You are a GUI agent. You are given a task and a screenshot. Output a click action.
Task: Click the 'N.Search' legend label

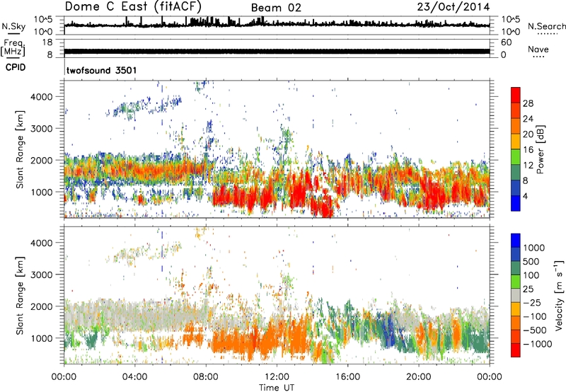tap(546, 26)
